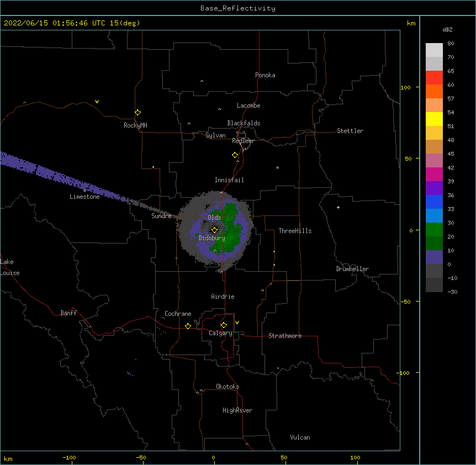Click the Calgary label
Screen dimensions: 476x465
220,333
